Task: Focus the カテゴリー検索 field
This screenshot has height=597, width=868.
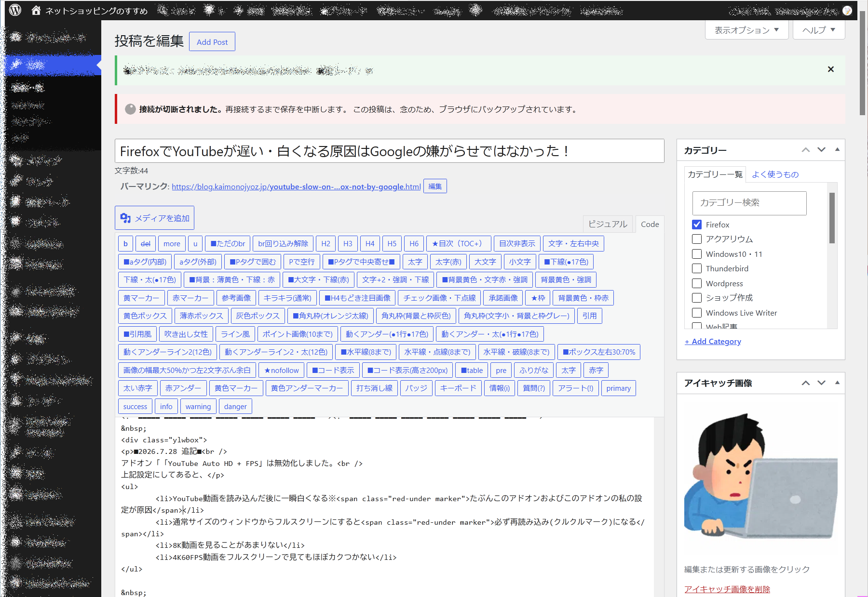Action: tap(749, 203)
